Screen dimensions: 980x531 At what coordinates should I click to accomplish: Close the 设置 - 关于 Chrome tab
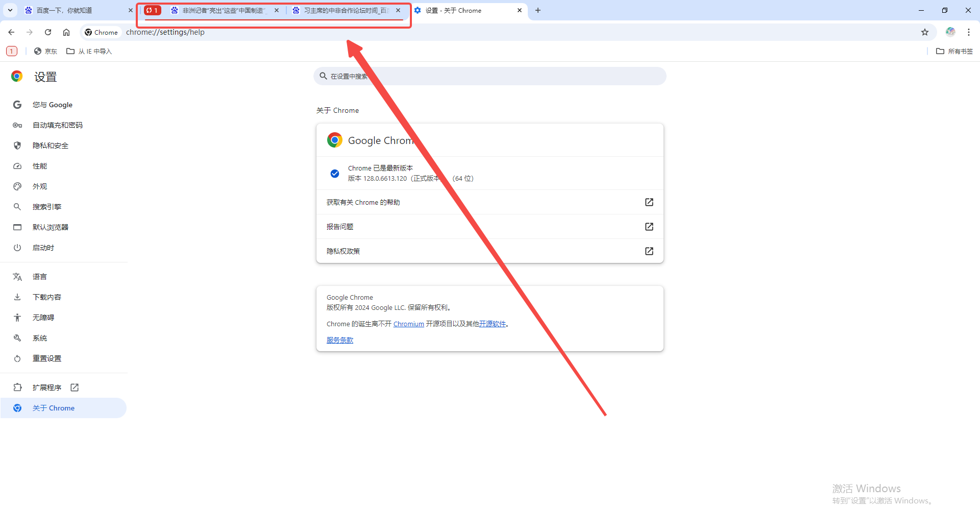coord(520,10)
